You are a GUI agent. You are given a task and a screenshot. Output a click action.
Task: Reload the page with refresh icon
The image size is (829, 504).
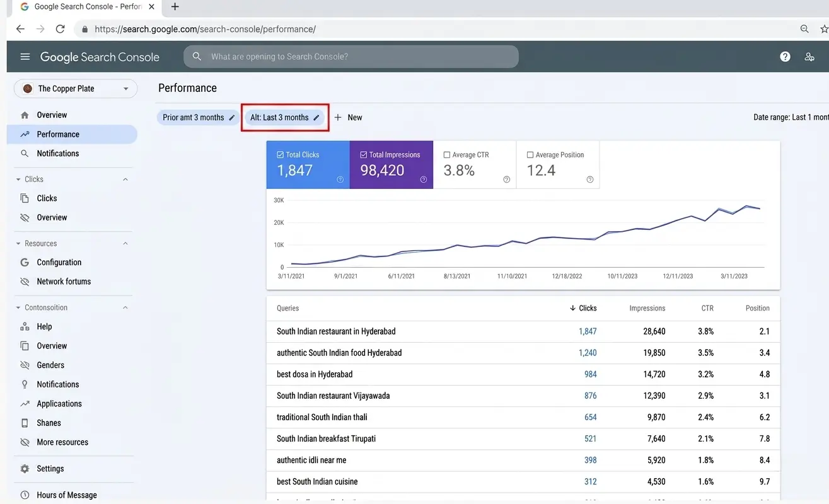click(61, 29)
